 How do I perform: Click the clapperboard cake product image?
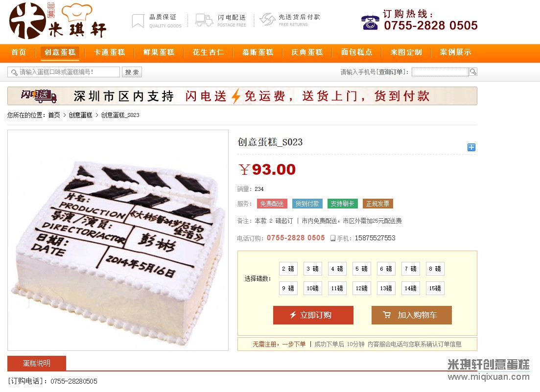point(118,240)
